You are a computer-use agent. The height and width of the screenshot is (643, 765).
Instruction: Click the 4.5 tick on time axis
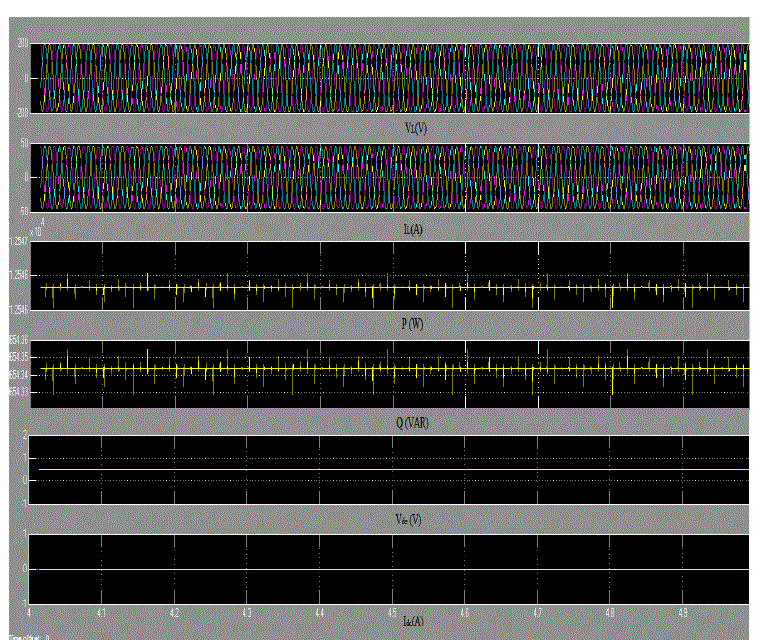tap(392, 609)
